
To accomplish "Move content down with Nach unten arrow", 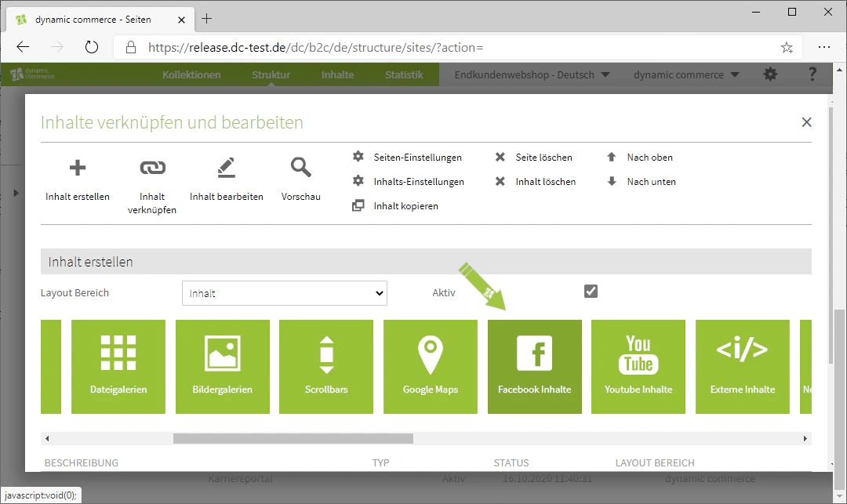I will coord(612,181).
